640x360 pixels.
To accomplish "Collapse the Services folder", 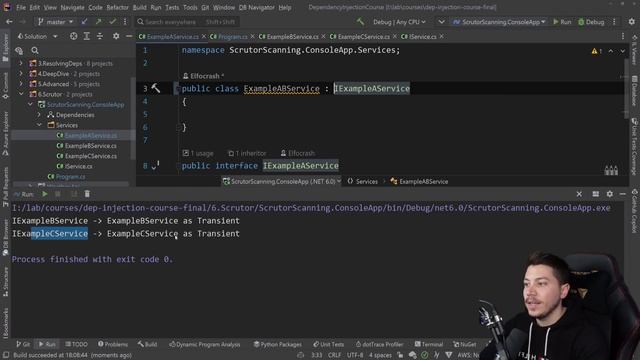I will [x=39, y=125].
